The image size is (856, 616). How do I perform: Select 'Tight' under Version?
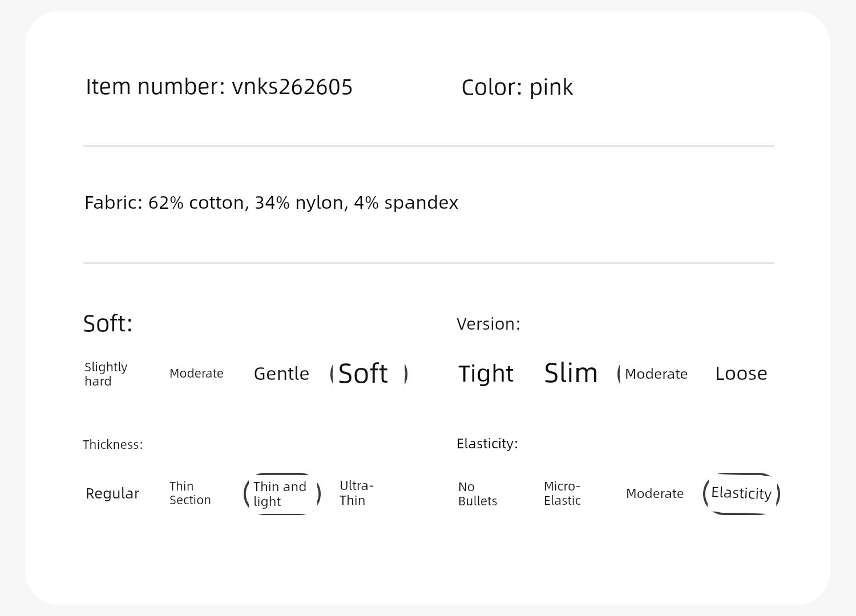486,374
